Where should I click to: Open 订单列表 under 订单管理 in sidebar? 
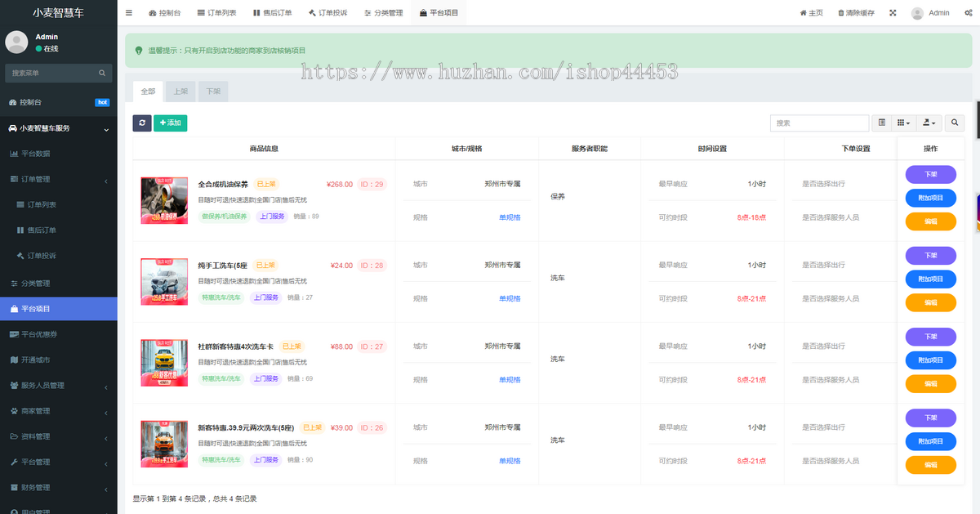coord(58,204)
